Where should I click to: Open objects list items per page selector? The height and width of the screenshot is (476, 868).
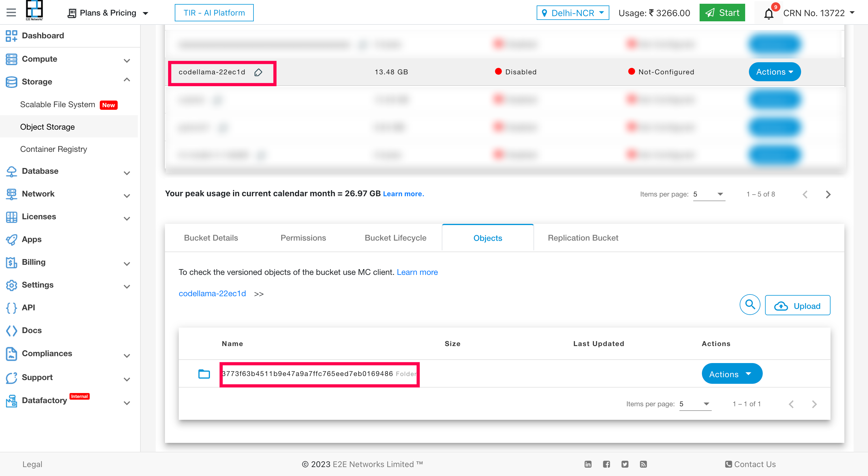(x=695, y=404)
